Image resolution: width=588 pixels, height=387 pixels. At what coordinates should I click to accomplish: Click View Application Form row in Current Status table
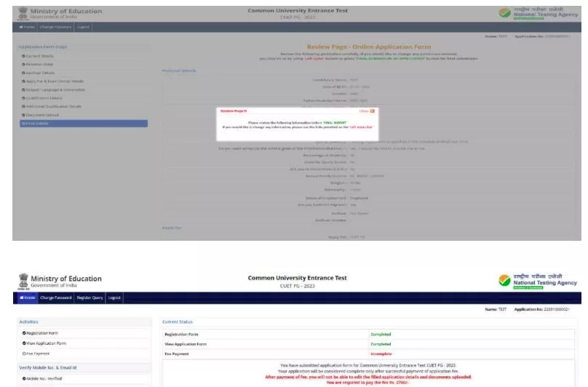pyautogui.click(x=368, y=344)
